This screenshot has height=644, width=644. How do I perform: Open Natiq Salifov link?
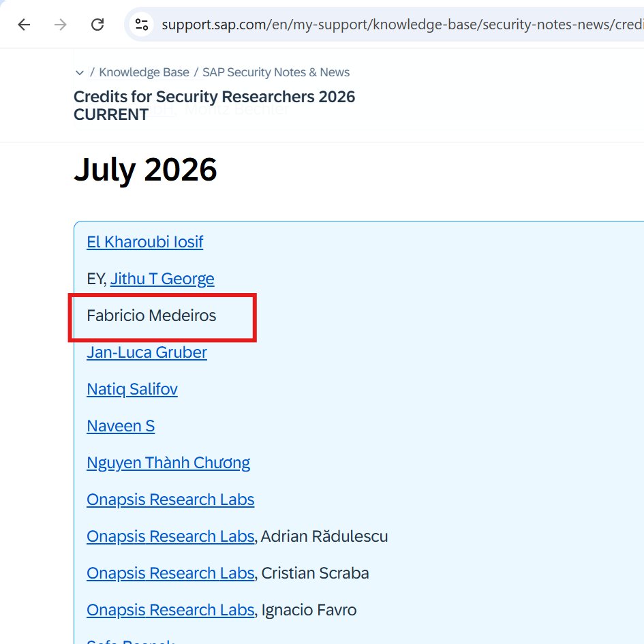132,389
